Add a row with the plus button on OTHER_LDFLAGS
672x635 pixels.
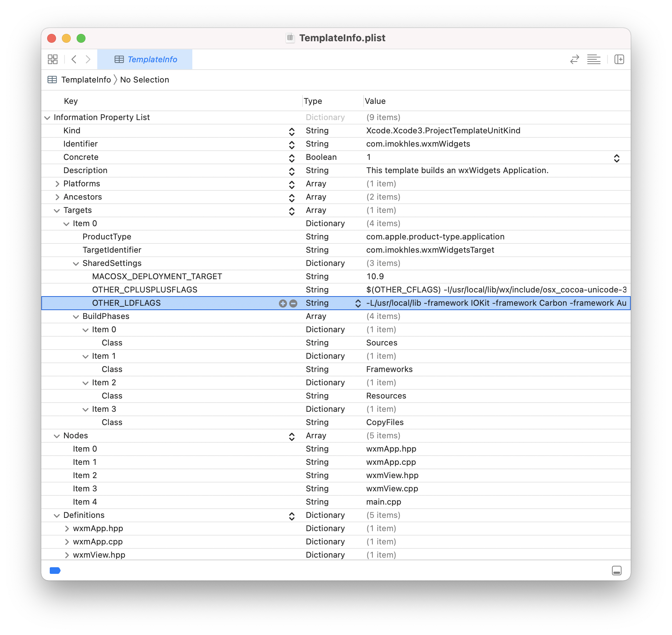(283, 303)
